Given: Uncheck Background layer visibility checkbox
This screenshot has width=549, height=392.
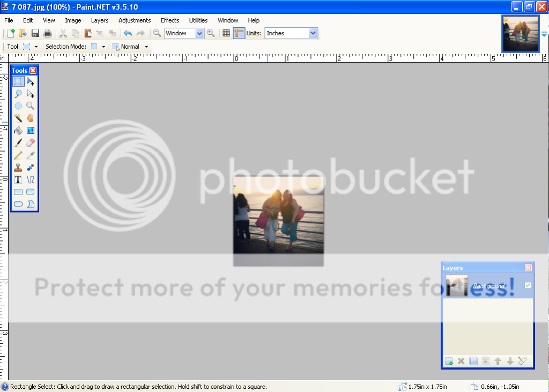Looking at the screenshot, I should click(x=528, y=285).
